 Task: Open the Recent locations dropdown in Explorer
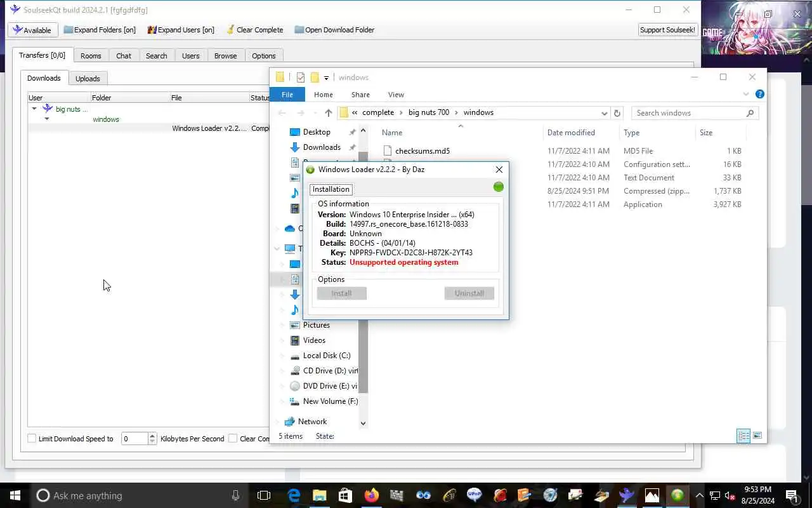point(315,113)
